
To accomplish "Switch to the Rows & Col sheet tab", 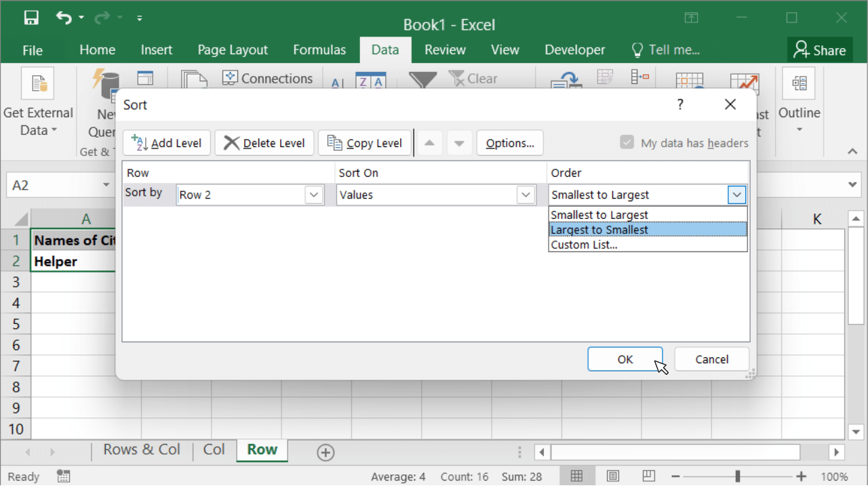I will coord(142,450).
